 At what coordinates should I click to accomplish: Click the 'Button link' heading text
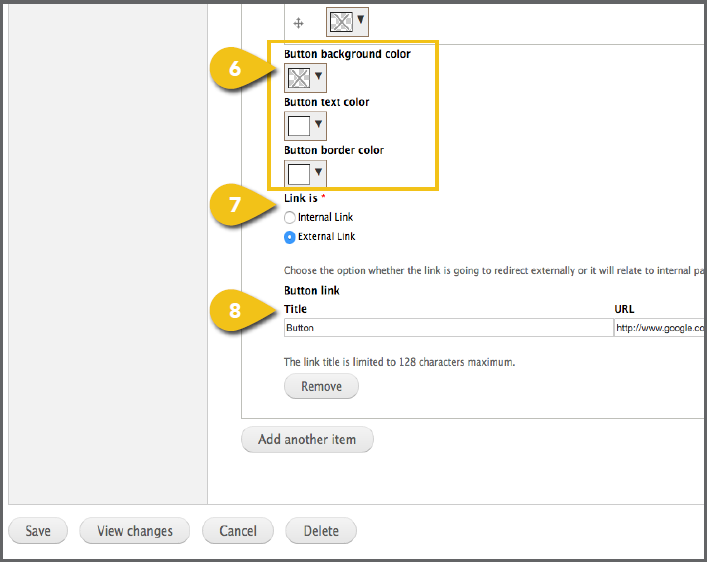point(312,290)
